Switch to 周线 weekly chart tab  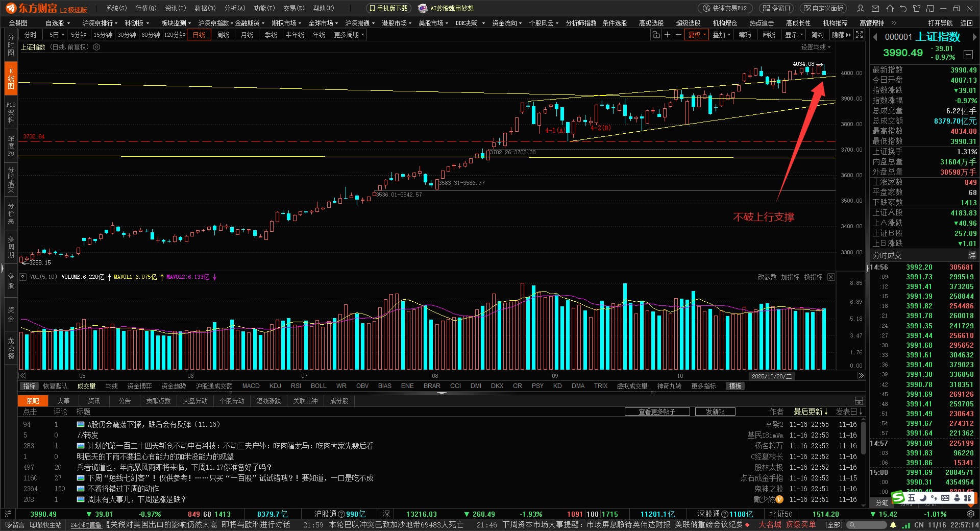223,35
